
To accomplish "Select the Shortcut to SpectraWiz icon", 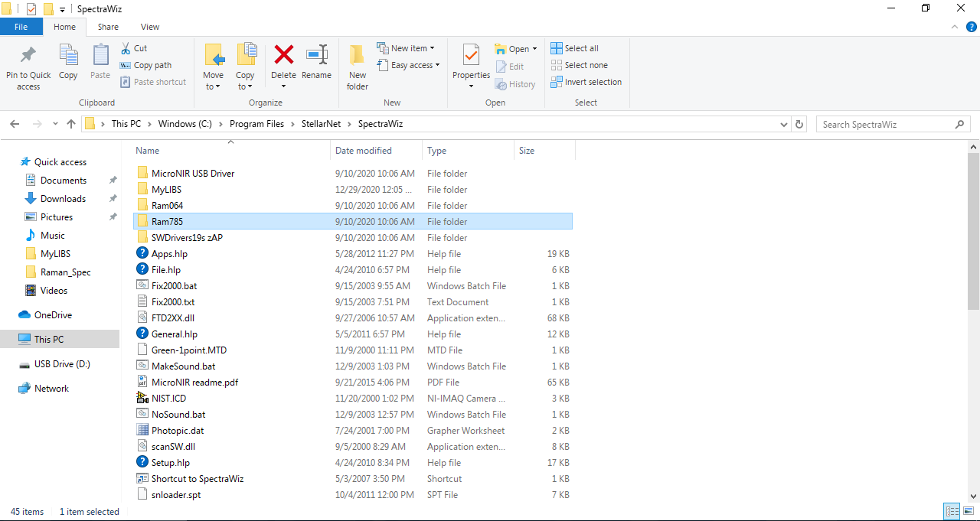I will point(142,478).
